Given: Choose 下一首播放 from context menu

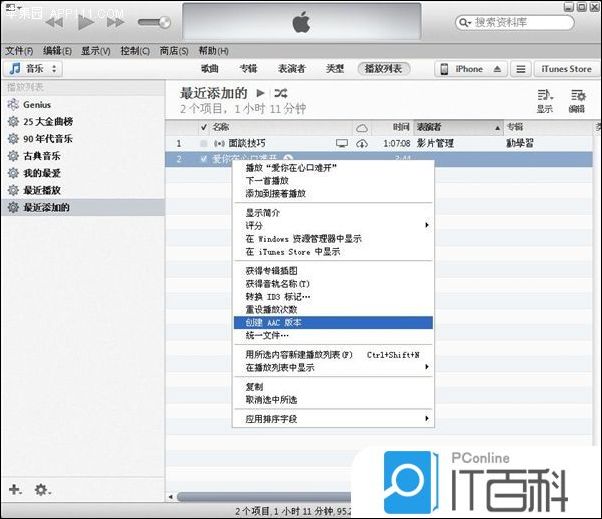Looking at the screenshot, I should 333,180.
